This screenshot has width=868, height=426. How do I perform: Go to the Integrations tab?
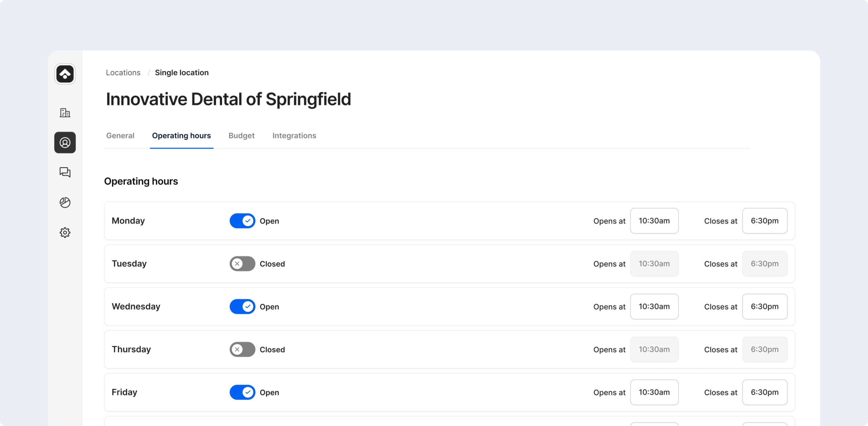point(294,136)
